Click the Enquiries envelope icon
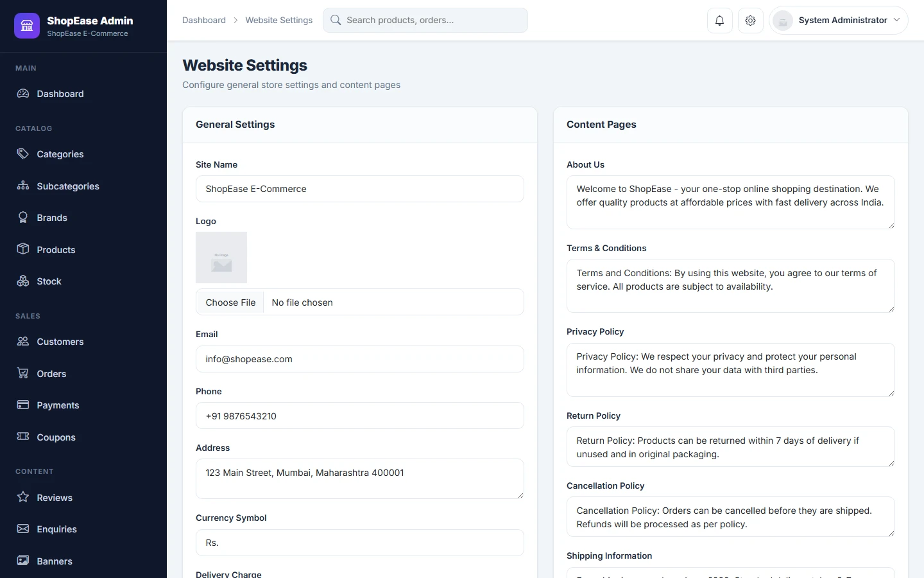Screen dimensions: 924x578 click(x=23, y=529)
